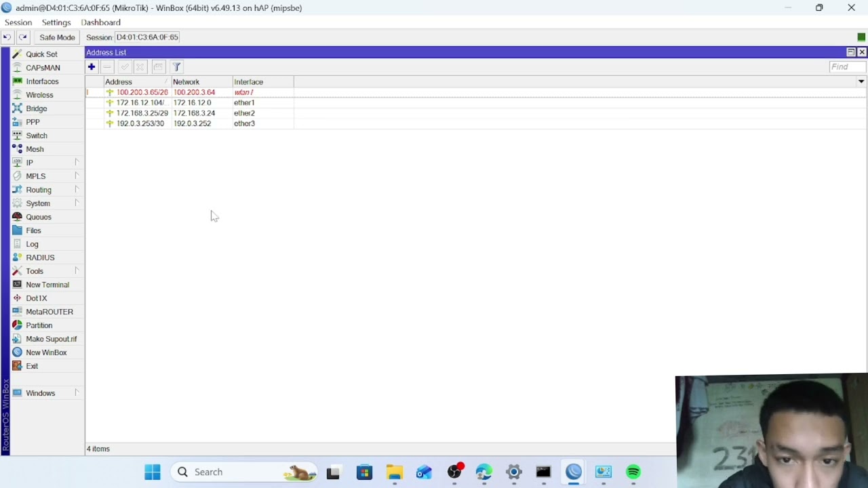This screenshot has width=868, height=488.
Task: Click the Disable (X) toolbar button
Action: coord(140,66)
